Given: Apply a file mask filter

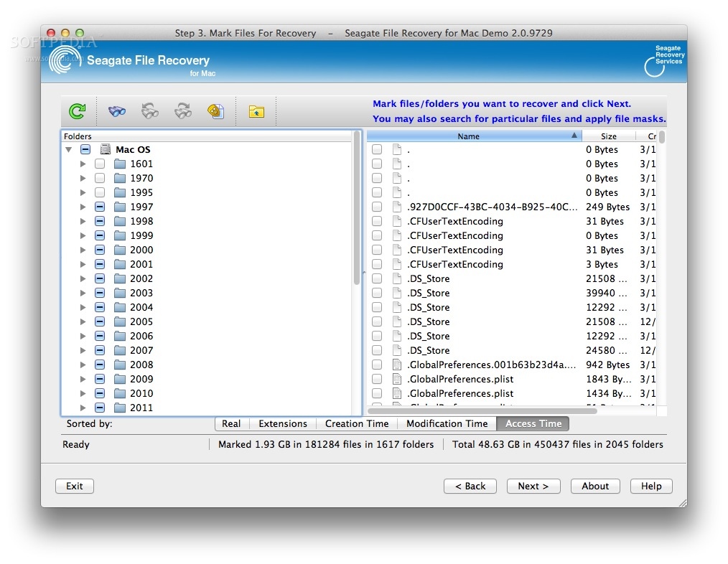Looking at the screenshot, I should coord(216,111).
